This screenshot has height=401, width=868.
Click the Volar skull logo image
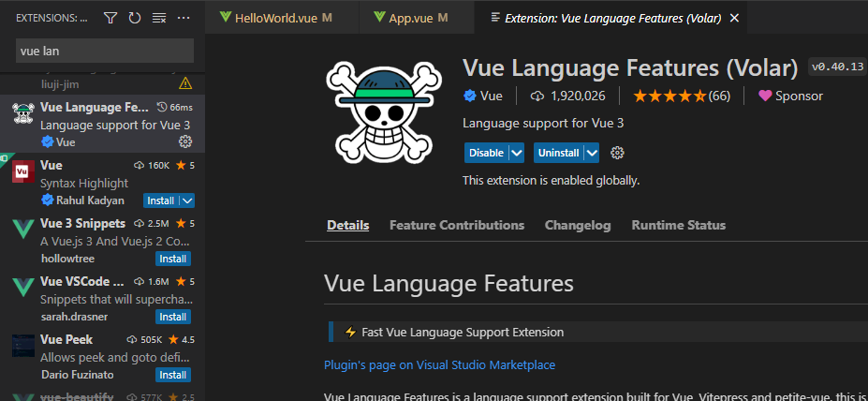384,113
